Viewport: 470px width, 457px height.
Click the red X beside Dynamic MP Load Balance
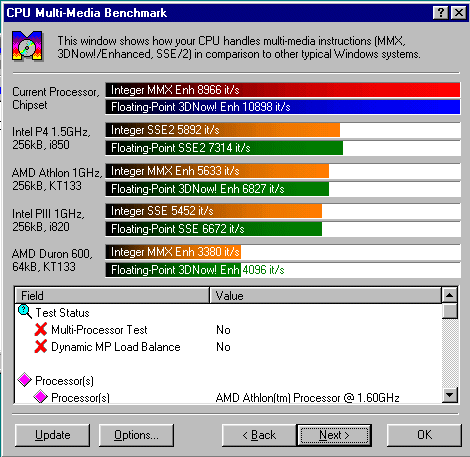[41, 346]
